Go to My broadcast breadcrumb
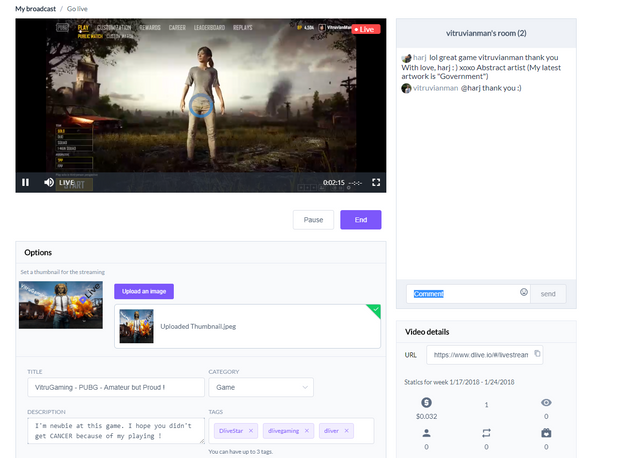The image size is (640, 458). point(36,9)
